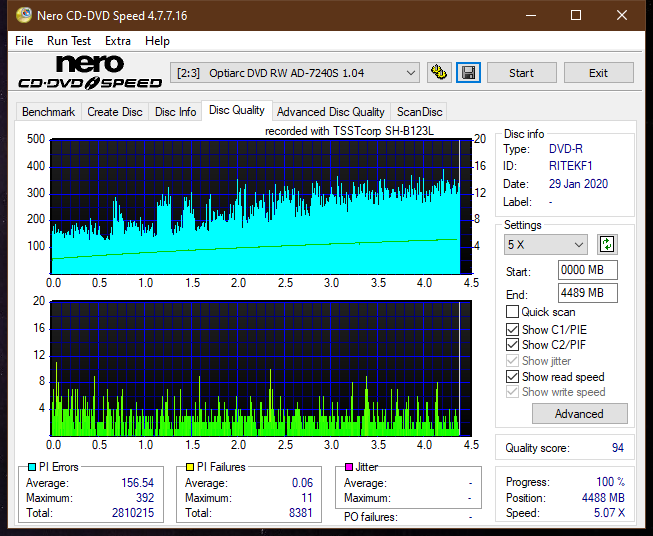Click the drive options tool icon
This screenshot has width=653, height=536.
(439, 73)
